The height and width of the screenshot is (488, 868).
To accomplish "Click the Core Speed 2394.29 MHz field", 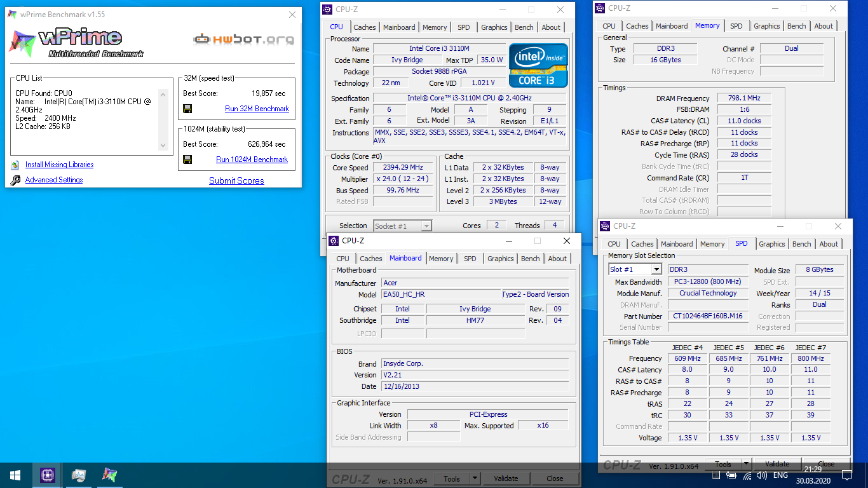I will click(403, 168).
